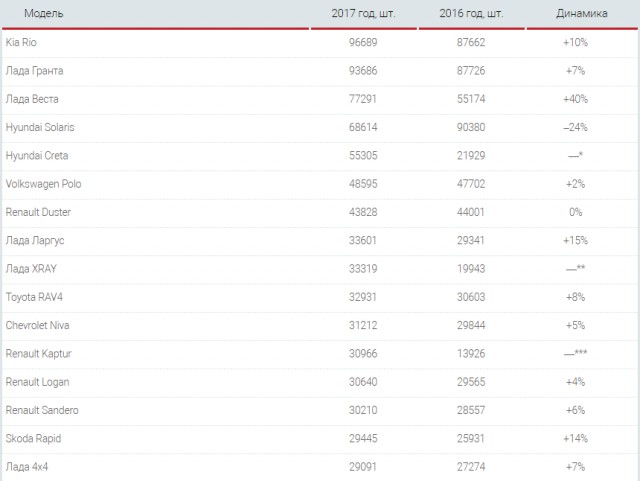
Task: Click the 'Модель' column header
Action: click(44, 13)
